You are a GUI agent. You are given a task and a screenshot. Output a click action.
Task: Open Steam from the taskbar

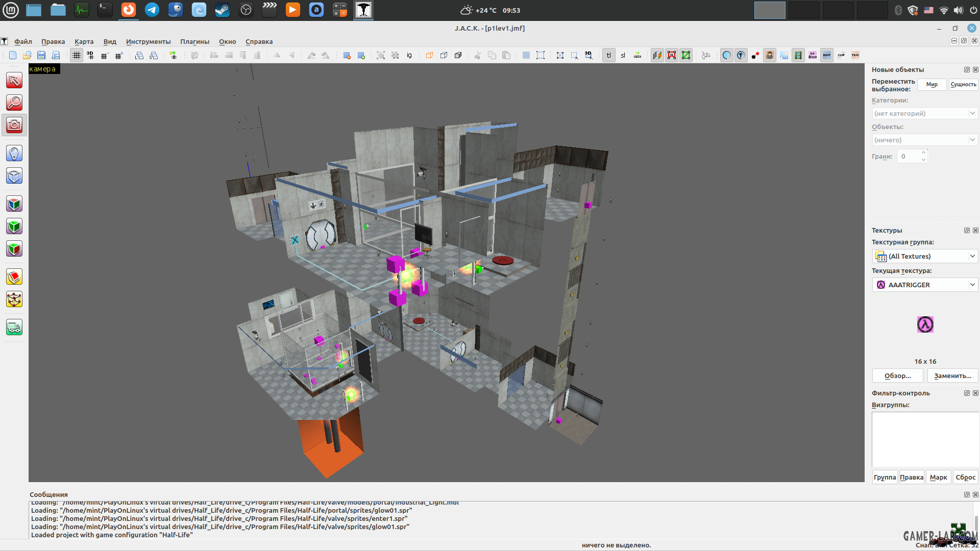click(x=222, y=10)
